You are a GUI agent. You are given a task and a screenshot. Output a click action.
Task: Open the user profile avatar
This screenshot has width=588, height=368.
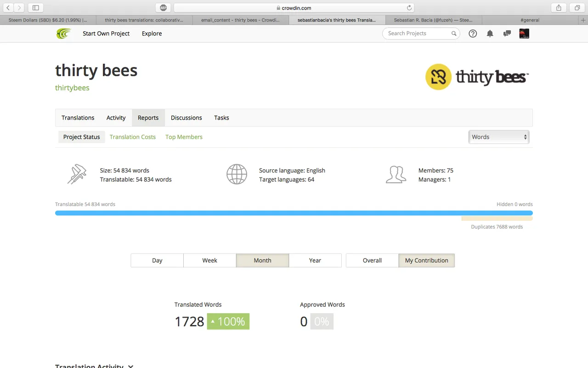[x=524, y=34]
